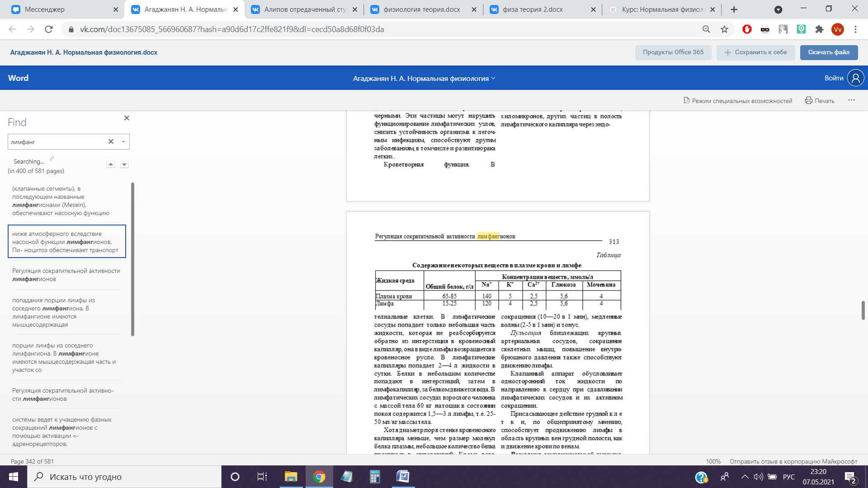The image size is (868, 488).
Task: Click the zoom level '100%' in status bar
Action: 713,461
